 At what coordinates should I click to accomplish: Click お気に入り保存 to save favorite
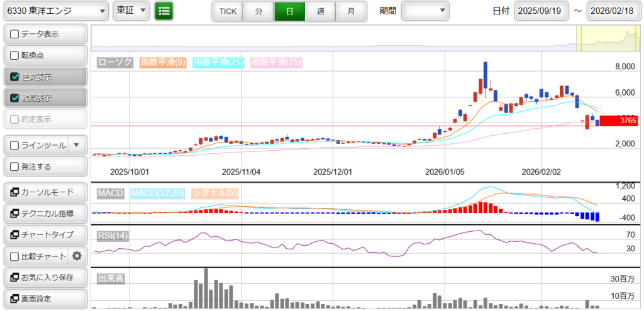coord(45,277)
